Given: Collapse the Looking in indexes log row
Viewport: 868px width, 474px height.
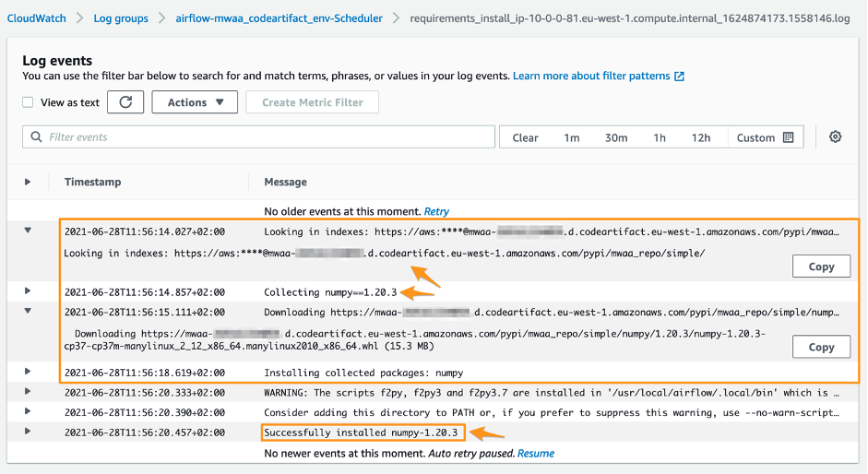Looking at the screenshot, I should click(x=28, y=231).
